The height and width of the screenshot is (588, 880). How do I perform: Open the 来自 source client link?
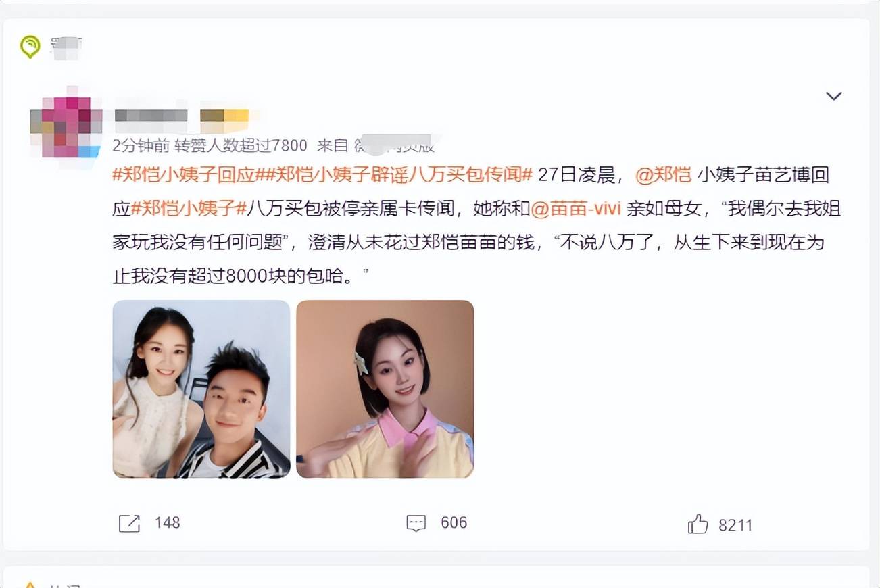(376, 145)
